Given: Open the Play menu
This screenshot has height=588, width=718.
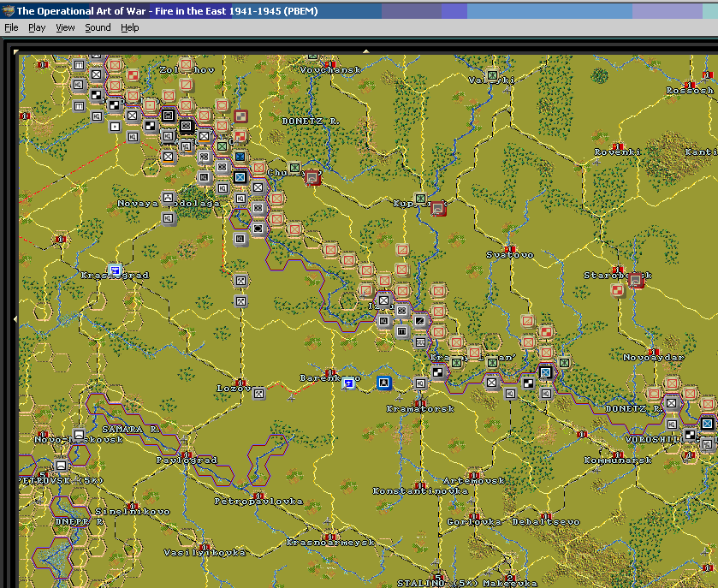Looking at the screenshot, I should tap(37, 27).
